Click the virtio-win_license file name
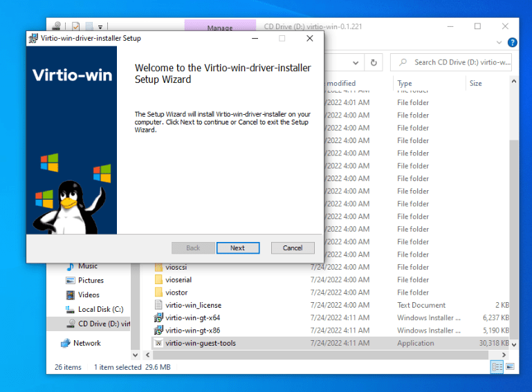The width and height of the screenshot is (532, 392). click(194, 305)
